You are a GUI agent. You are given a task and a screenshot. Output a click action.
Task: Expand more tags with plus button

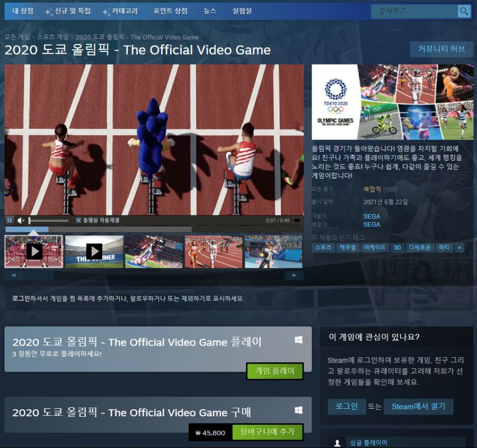click(x=460, y=248)
